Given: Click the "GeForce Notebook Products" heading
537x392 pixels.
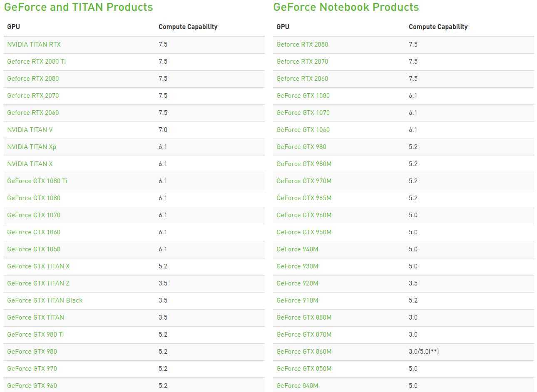Looking at the screenshot, I should [x=346, y=7].
